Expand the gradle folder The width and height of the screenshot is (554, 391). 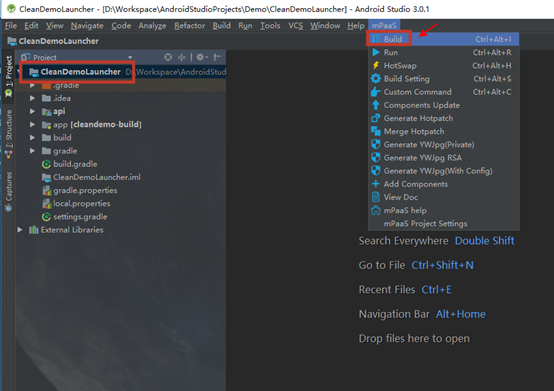[32, 151]
